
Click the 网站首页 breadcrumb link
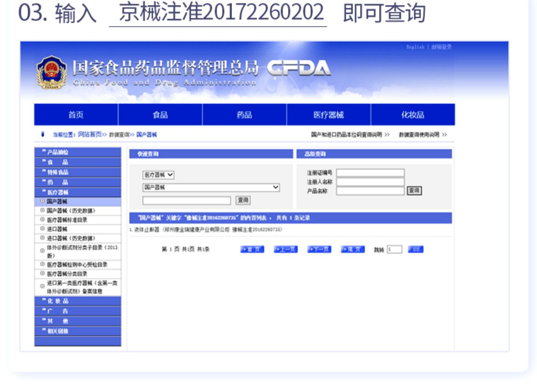pos(90,134)
